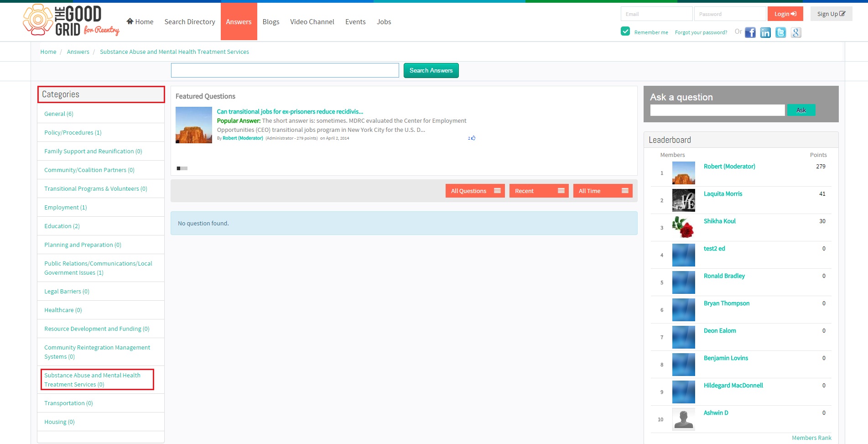Open the Employment (1) category
The height and width of the screenshot is (444, 868).
(66, 207)
